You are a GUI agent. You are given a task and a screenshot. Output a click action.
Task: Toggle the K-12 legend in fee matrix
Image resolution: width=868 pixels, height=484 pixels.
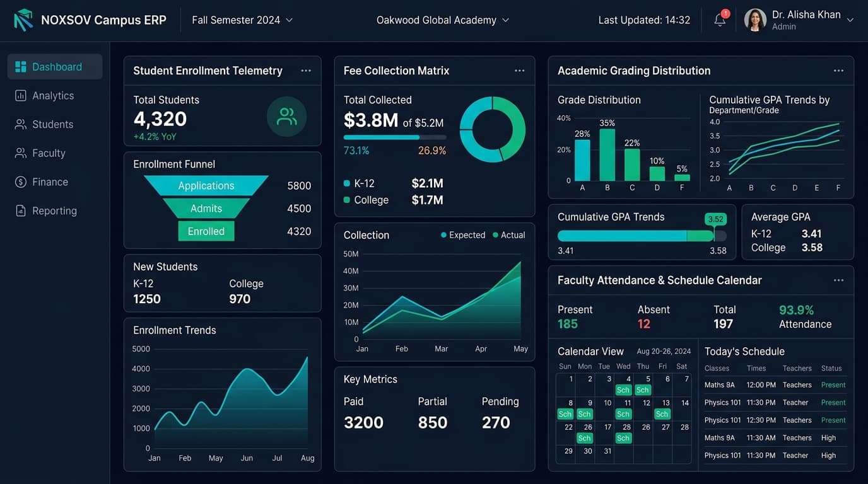359,183
